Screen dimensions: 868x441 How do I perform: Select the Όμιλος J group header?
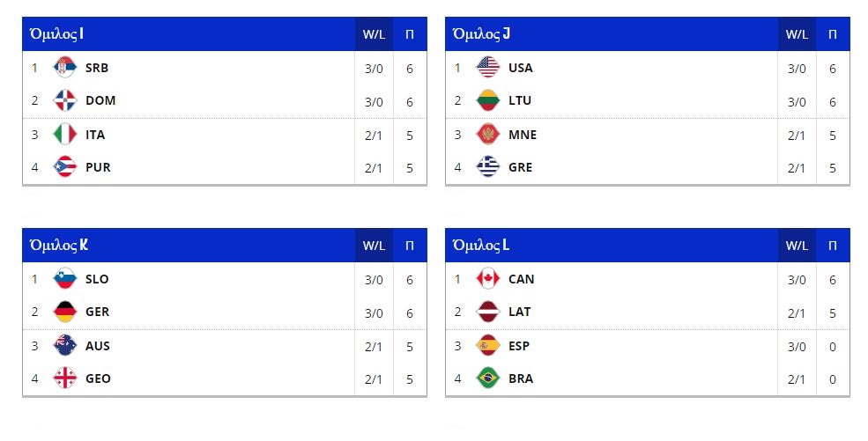tap(481, 34)
